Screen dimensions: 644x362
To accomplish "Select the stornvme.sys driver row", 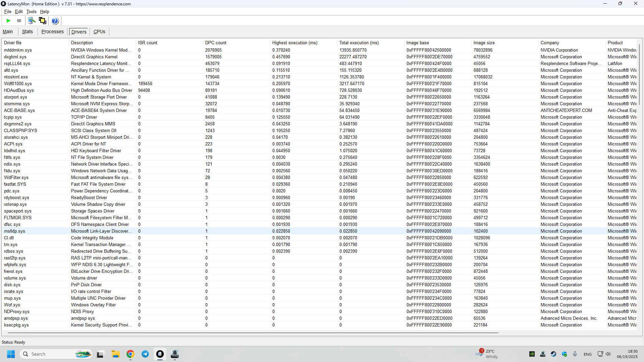I will pos(319,104).
